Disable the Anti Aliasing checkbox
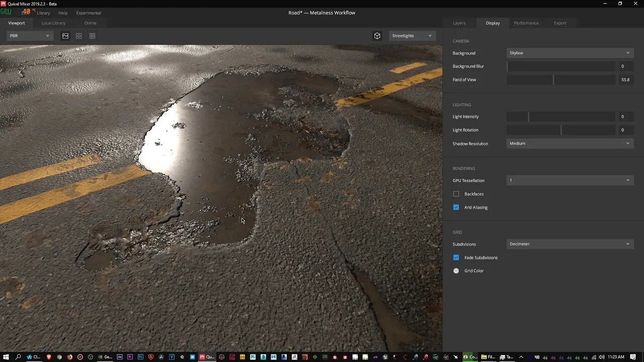Image resolution: width=644 pixels, height=362 pixels. coord(456,207)
